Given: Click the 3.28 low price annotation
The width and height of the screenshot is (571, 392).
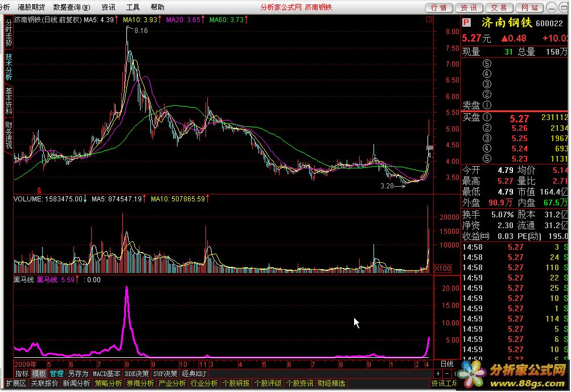Looking at the screenshot, I should pyautogui.click(x=387, y=186).
